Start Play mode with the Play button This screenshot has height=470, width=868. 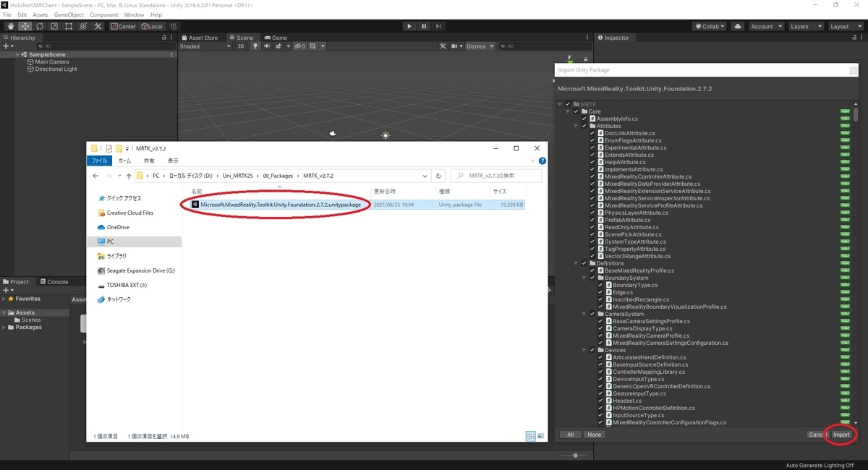coord(409,26)
